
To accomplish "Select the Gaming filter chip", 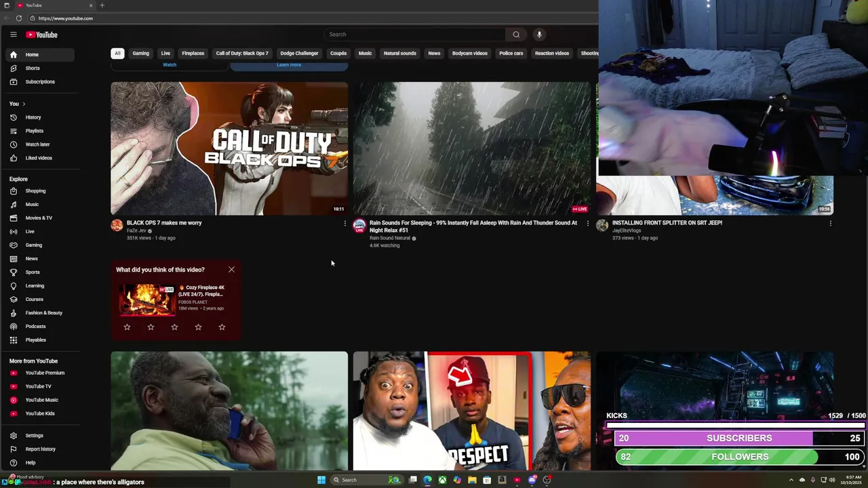I will pos(140,53).
